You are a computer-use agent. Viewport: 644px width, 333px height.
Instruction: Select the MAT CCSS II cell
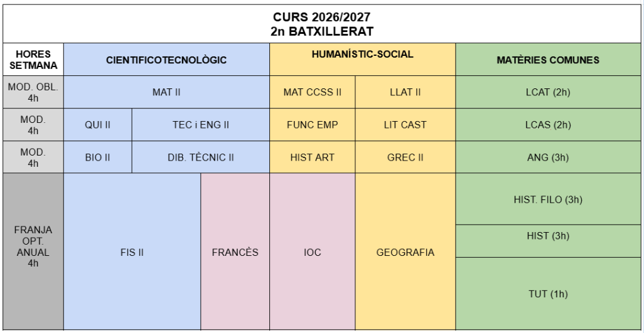[312, 92]
